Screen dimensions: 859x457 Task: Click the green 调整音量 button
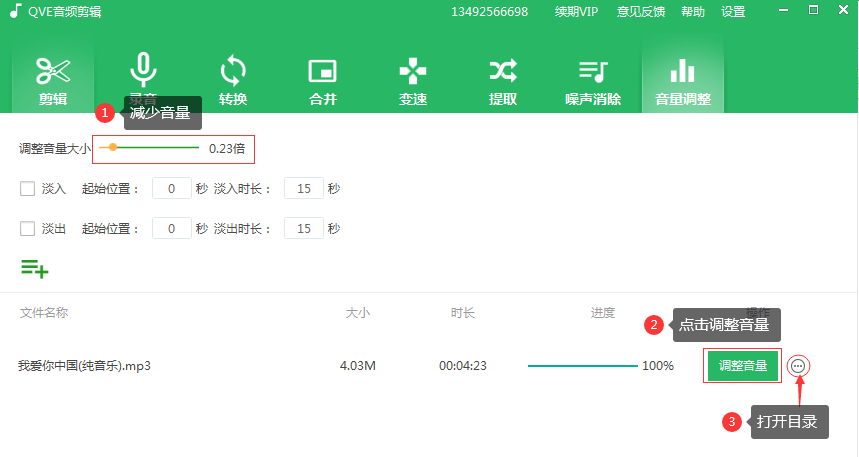pyautogui.click(x=742, y=366)
